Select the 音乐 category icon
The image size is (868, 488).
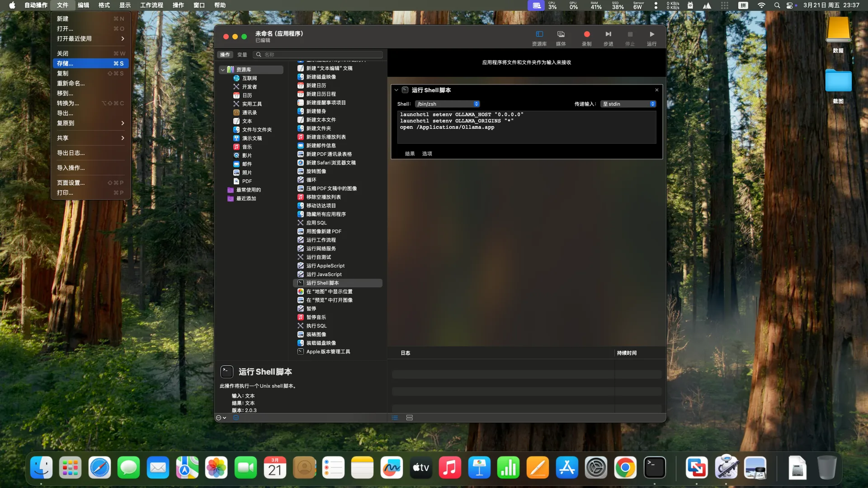(236, 147)
